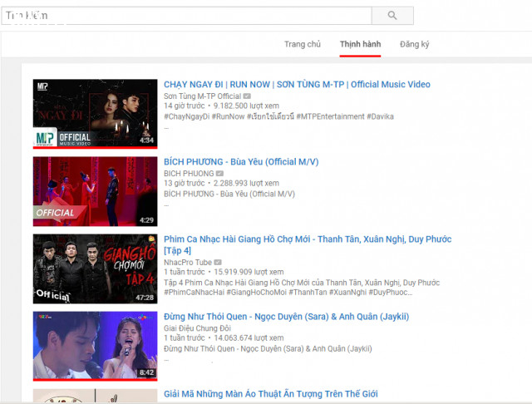The image size is (532, 404).
Task: Visit the BICH PHUONG channel
Action: point(189,174)
